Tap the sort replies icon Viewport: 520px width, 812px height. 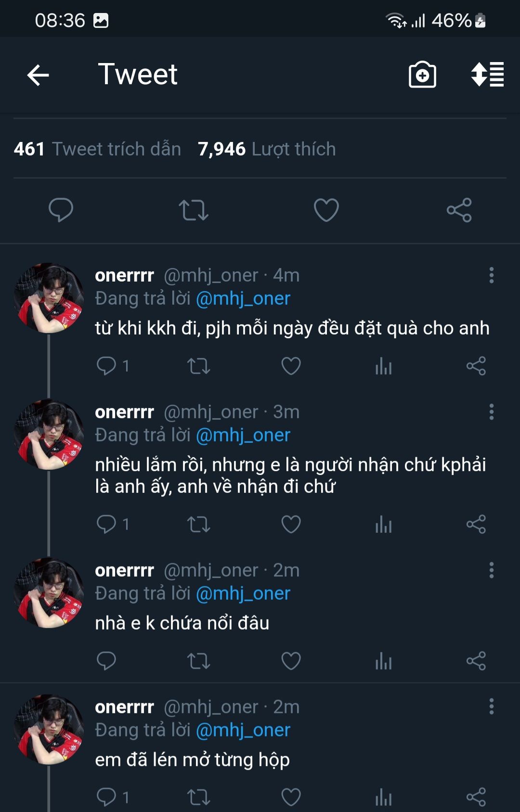point(487,75)
